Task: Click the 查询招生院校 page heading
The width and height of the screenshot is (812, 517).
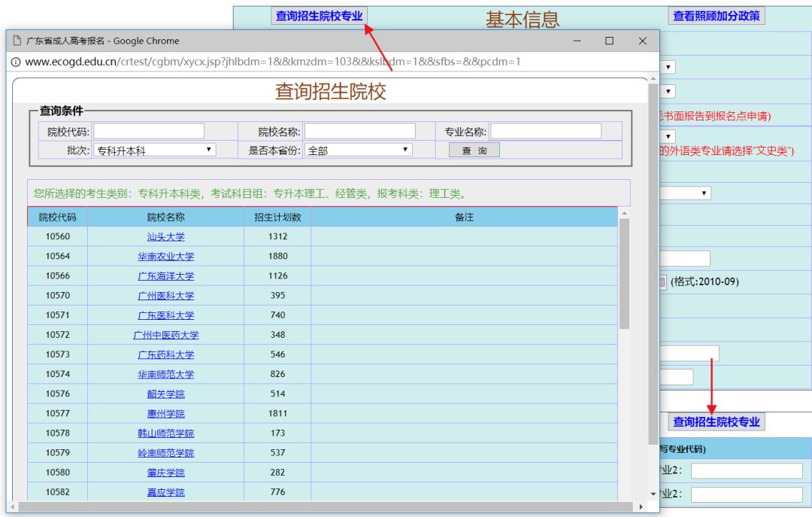Action: [x=330, y=92]
